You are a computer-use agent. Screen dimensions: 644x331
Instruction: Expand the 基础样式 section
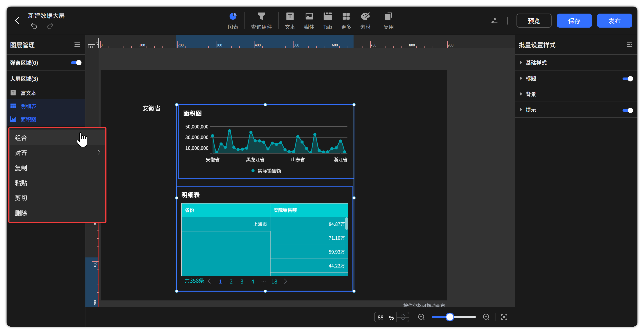pyautogui.click(x=521, y=62)
